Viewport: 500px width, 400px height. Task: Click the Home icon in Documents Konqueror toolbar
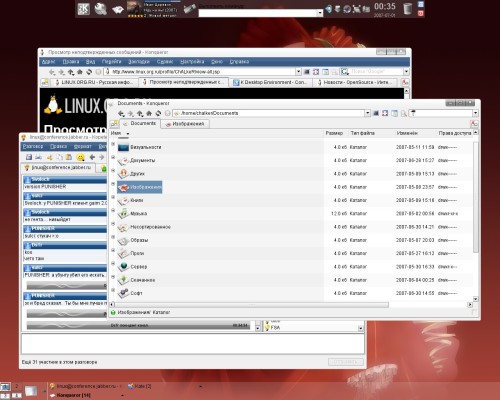pos(149,113)
